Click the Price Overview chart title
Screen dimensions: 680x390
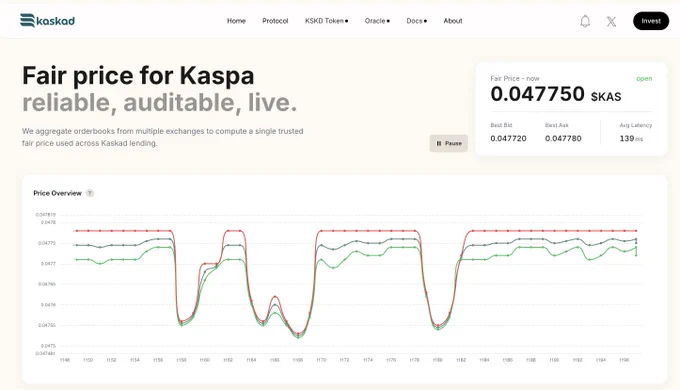57,193
